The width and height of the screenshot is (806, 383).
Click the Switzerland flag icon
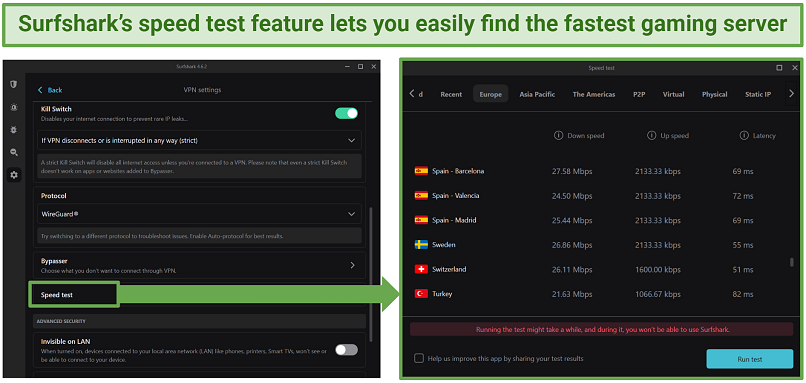click(x=421, y=269)
